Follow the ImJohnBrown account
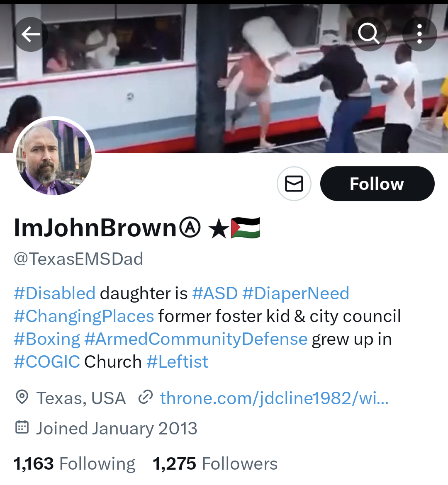Screen dimensions: 448x485 pos(377,184)
